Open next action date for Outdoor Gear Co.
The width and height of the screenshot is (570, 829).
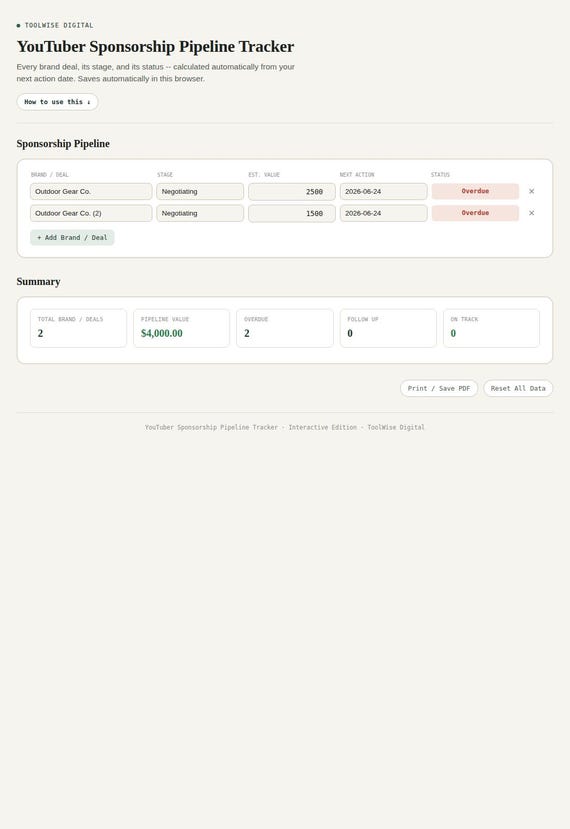[x=383, y=191]
